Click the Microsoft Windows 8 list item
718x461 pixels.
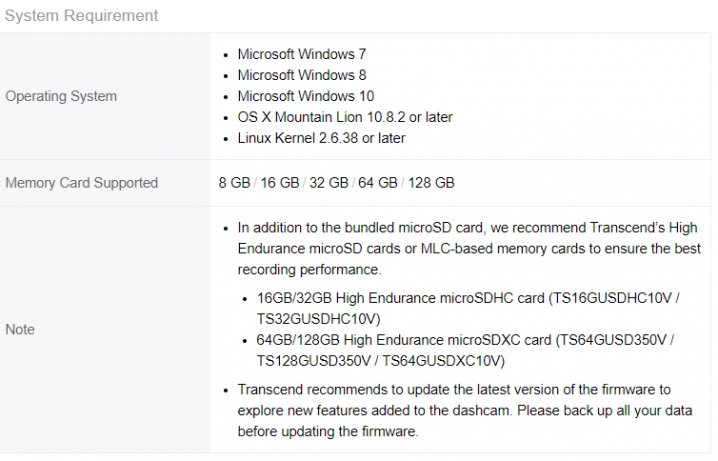click(x=302, y=75)
